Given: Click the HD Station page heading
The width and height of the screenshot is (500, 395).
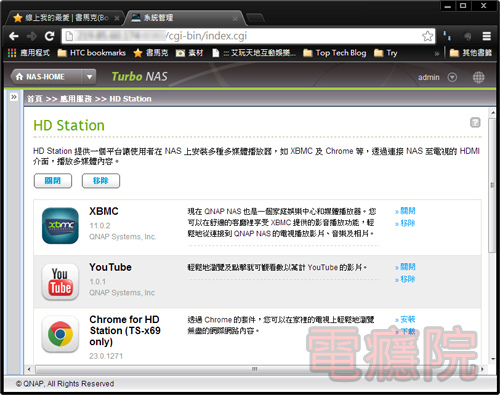Looking at the screenshot, I should (69, 125).
